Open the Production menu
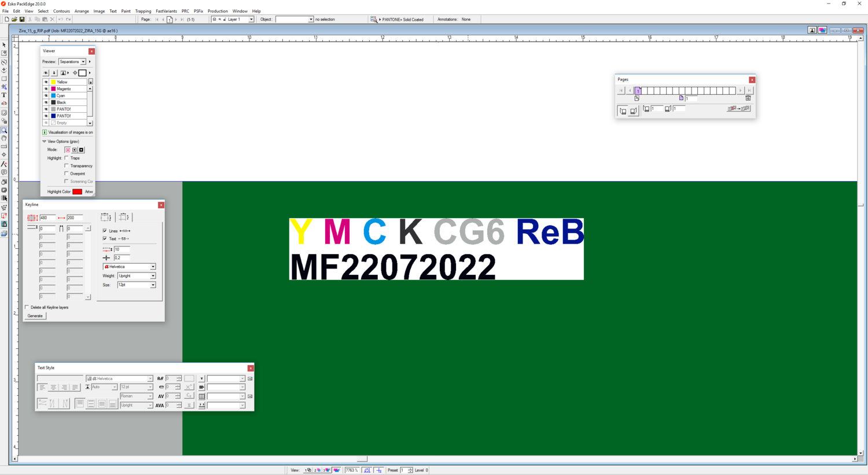The width and height of the screenshot is (868, 475). 218,10
